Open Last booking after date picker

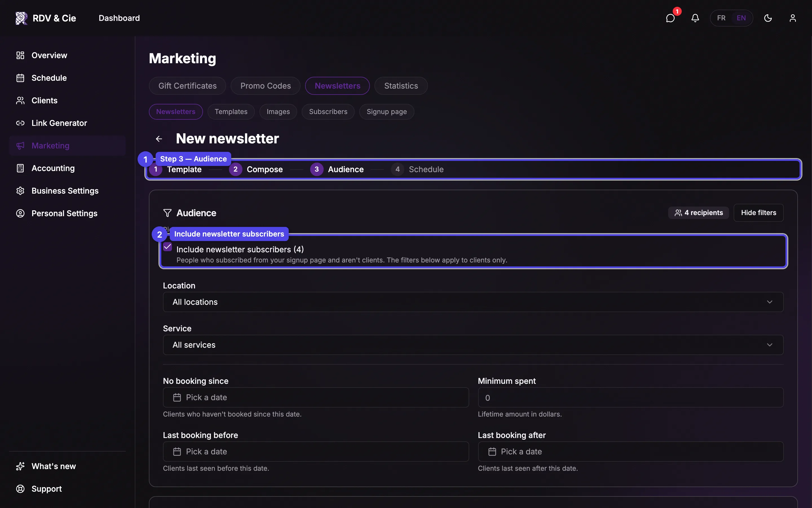coord(630,452)
